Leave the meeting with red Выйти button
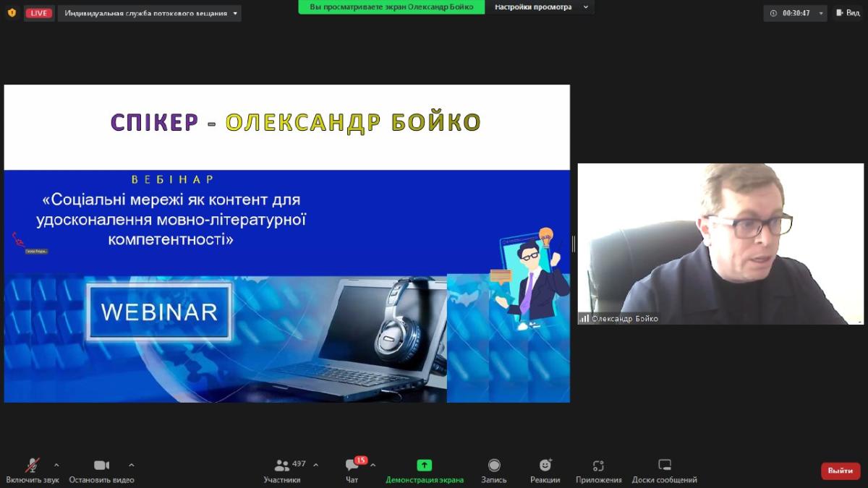868x488 pixels. tap(841, 471)
